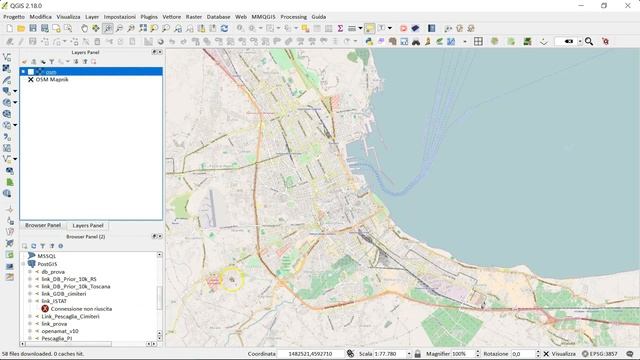The height and width of the screenshot is (360, 640).
Task: Open the Python console icon
Action: point(369,41)
